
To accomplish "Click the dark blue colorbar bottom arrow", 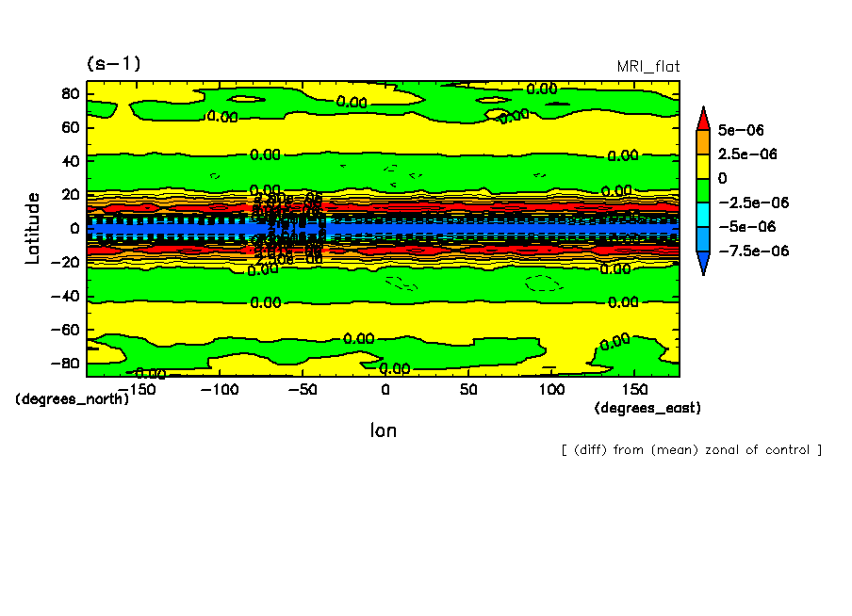I will (x=703, y=263).
